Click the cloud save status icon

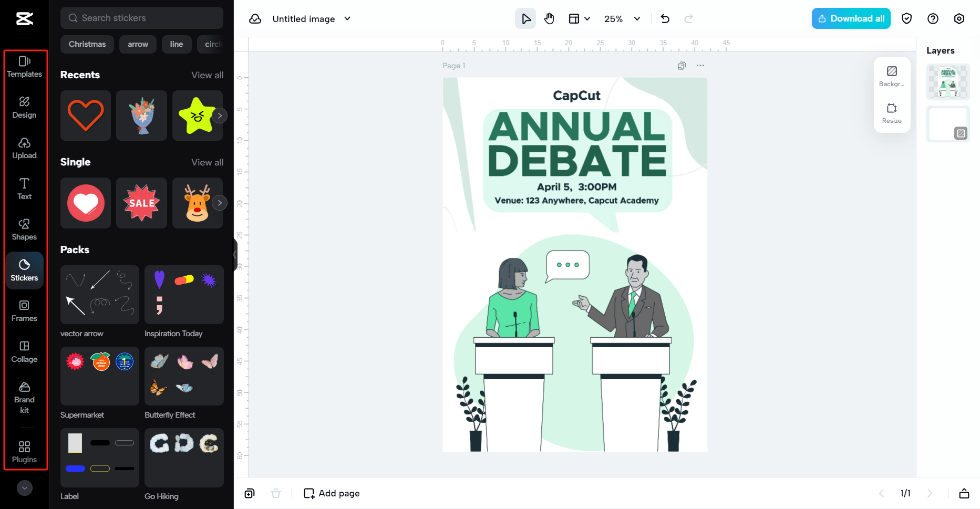click(x=255, y=19)
